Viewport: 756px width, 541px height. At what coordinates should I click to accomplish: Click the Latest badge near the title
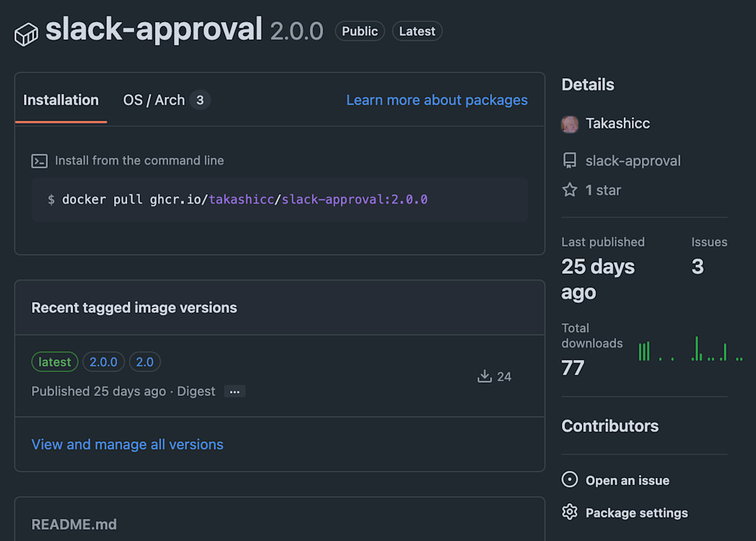pos(417,31)
